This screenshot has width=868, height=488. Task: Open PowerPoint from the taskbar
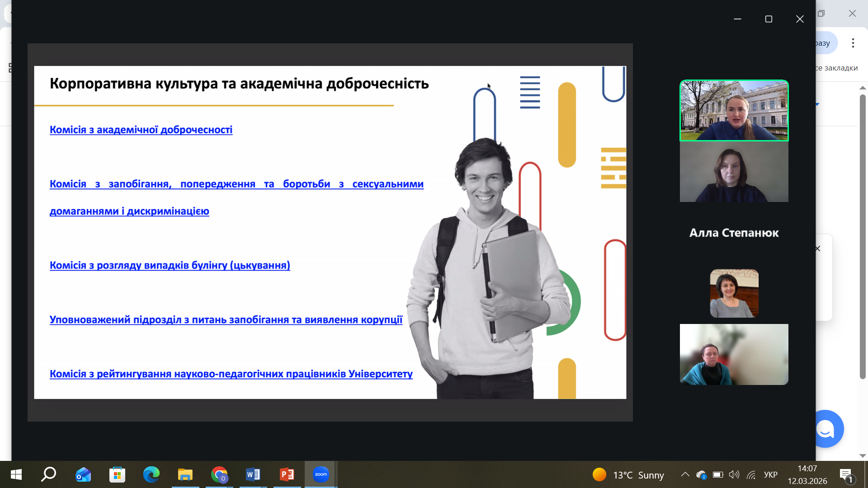287,474
